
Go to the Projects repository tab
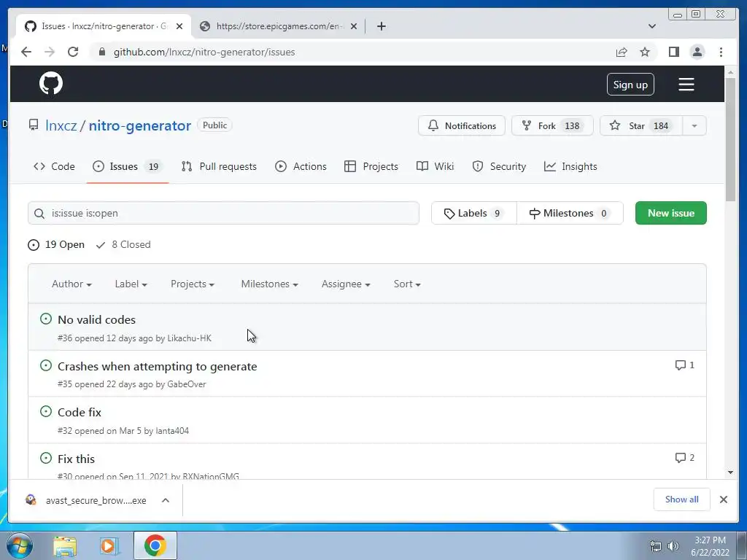[371, 166]
